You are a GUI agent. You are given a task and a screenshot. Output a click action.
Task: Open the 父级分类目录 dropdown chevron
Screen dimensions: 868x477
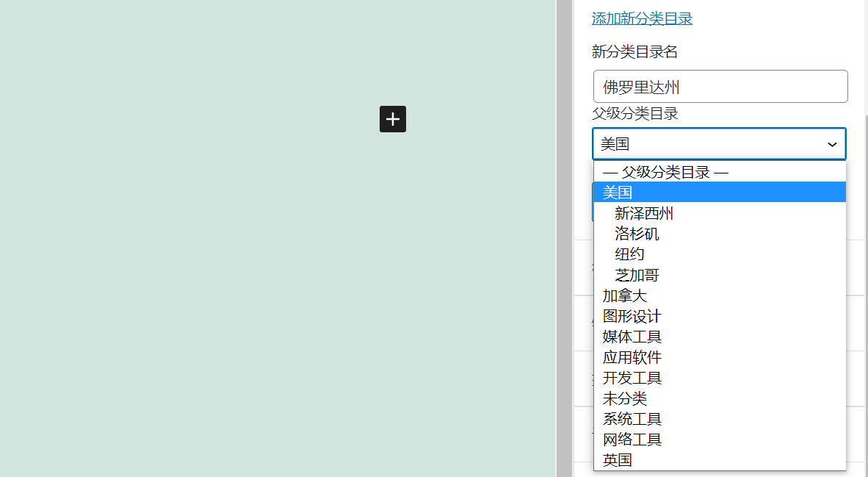pos(832,144)
